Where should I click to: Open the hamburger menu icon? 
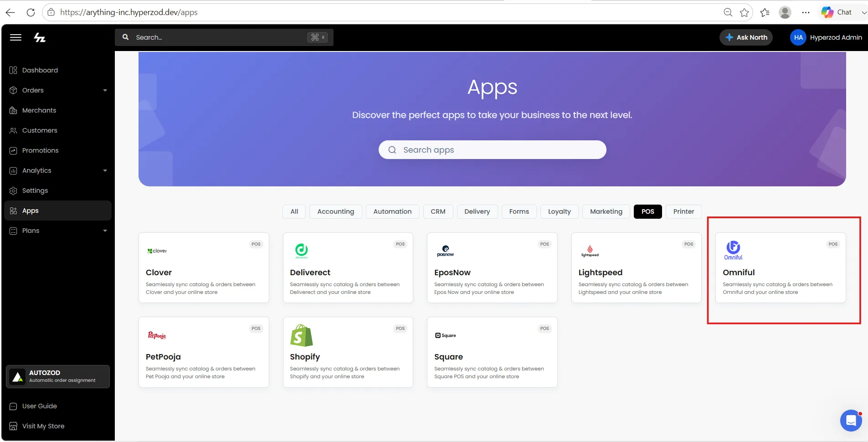coord(16,37)
